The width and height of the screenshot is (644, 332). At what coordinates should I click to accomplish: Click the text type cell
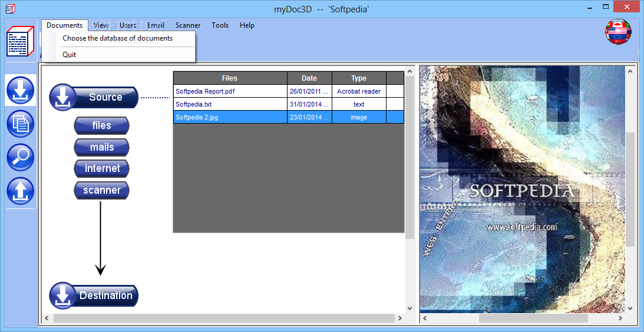pyautogui.click(x=359, y=104)
